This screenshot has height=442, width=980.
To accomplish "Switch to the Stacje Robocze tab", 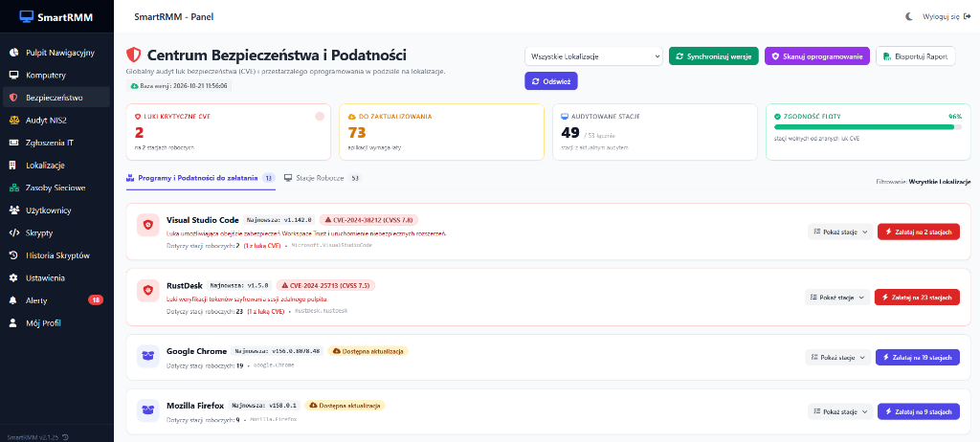I will pyautogui.click(x=323, y=178).
